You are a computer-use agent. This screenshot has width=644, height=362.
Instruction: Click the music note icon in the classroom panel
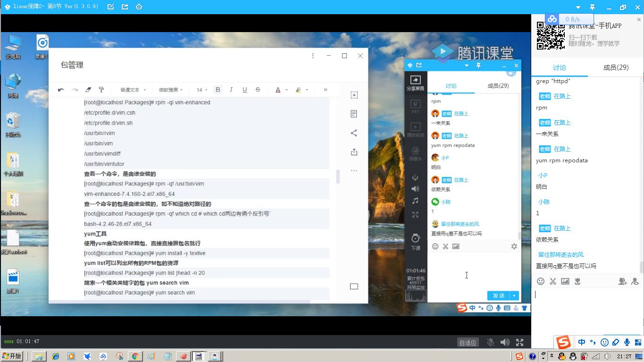[415, 201]
